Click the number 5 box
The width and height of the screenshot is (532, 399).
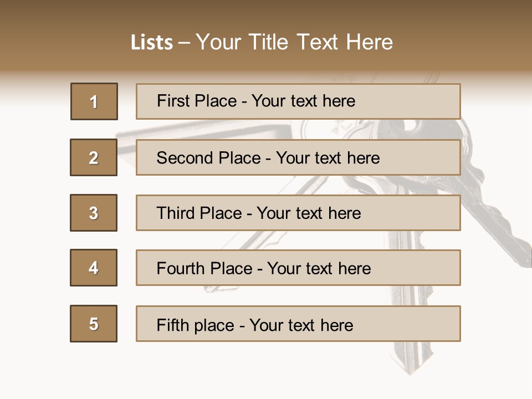(94, 324)
